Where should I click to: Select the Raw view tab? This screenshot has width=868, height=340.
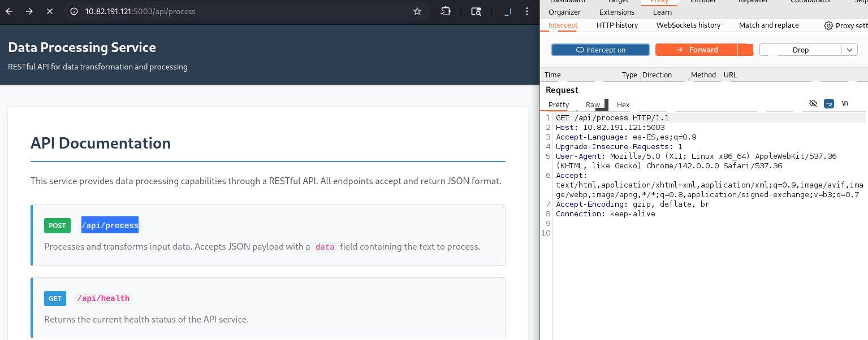click(x=593, y=104)
